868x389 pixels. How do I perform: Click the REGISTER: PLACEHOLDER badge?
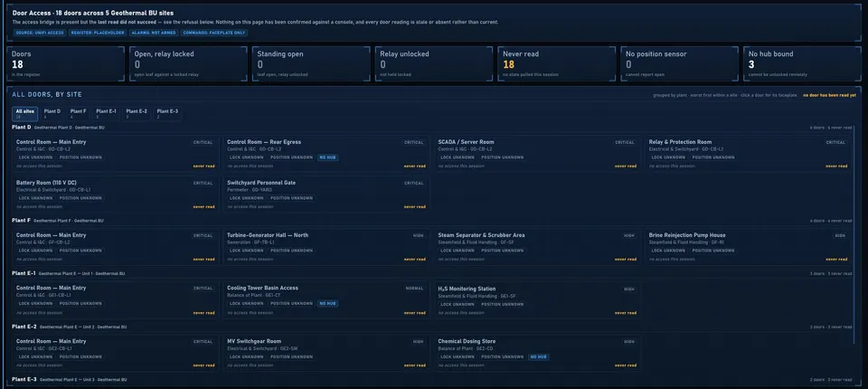click(98, 33)
